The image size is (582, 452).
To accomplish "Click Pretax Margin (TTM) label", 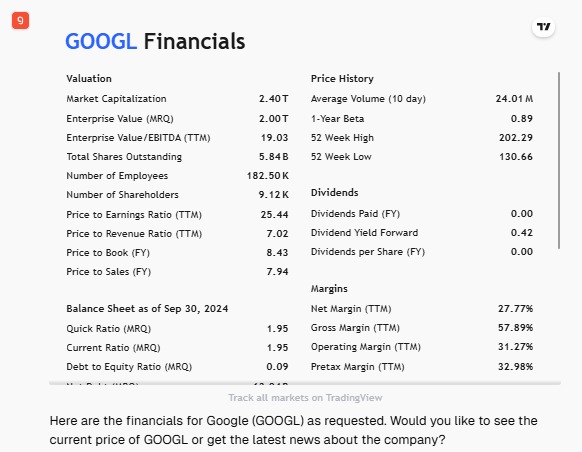I will click(x=358, y=367).
